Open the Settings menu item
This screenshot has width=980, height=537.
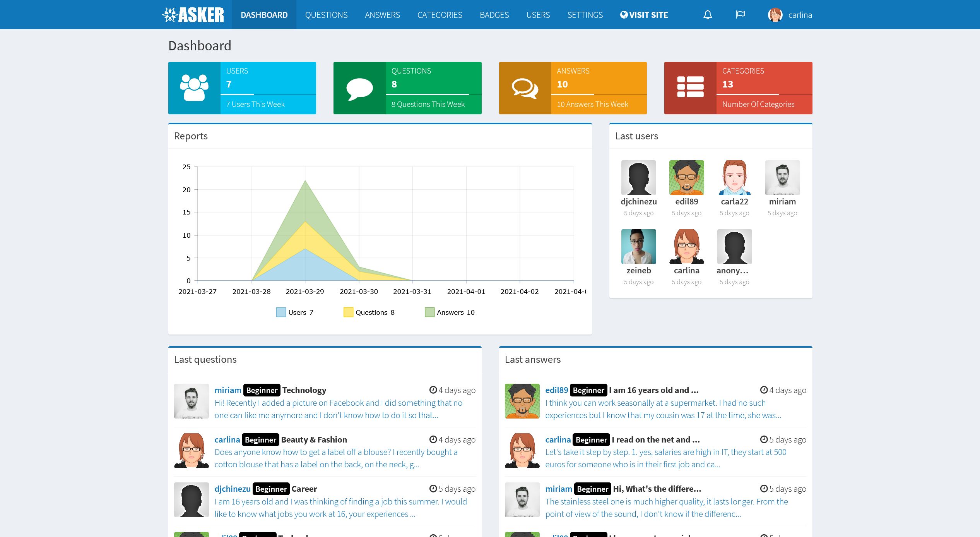coord(585,15)
